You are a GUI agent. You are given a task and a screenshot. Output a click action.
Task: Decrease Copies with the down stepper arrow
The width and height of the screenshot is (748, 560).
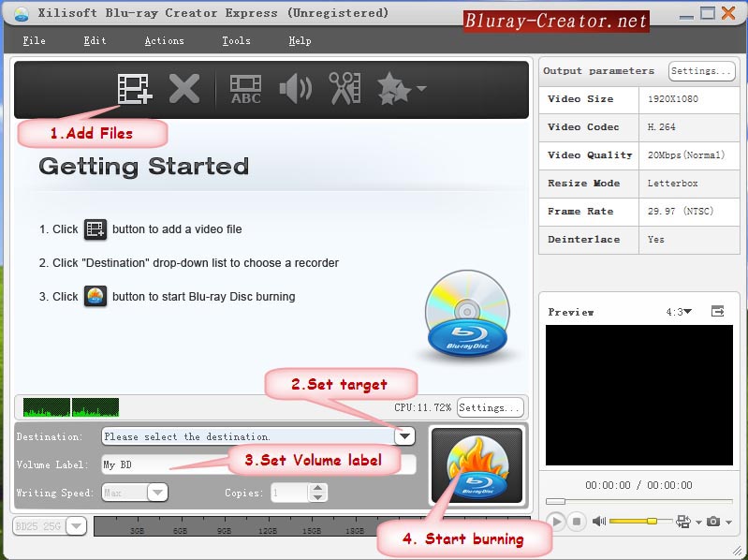click(x=317, y=497)
